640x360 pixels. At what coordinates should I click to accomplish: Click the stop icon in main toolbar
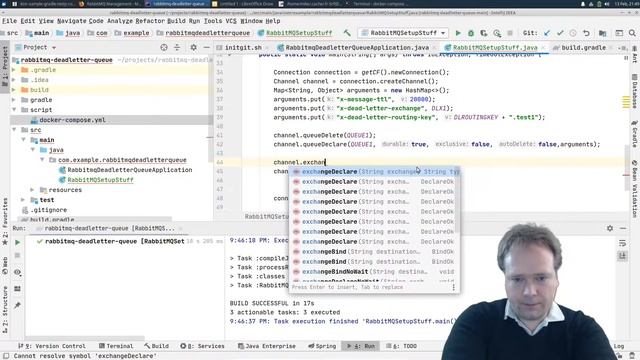[x=510, y=33]
